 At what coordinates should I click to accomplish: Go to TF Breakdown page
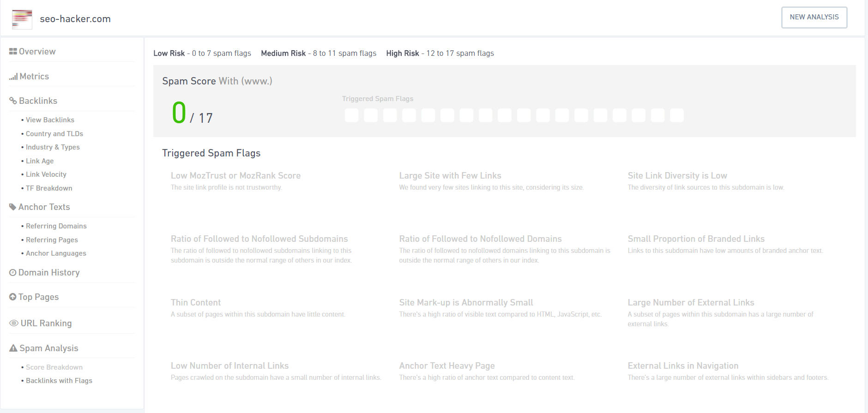[49, 188]
